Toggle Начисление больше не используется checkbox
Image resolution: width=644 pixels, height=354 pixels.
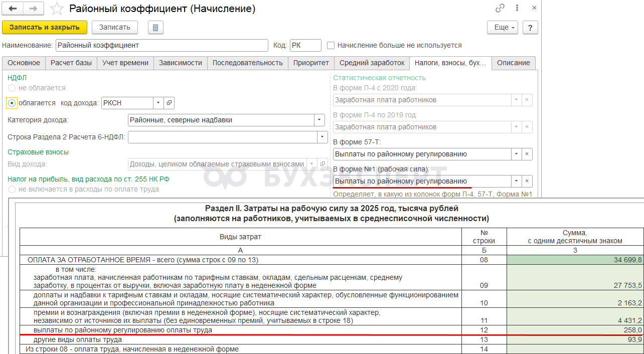tap(331, 45)
